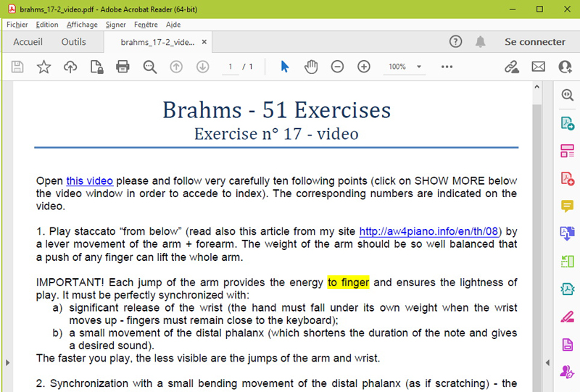Send file by email envelope icon
This screenshot has width=580, height=392.
(538, 67)
